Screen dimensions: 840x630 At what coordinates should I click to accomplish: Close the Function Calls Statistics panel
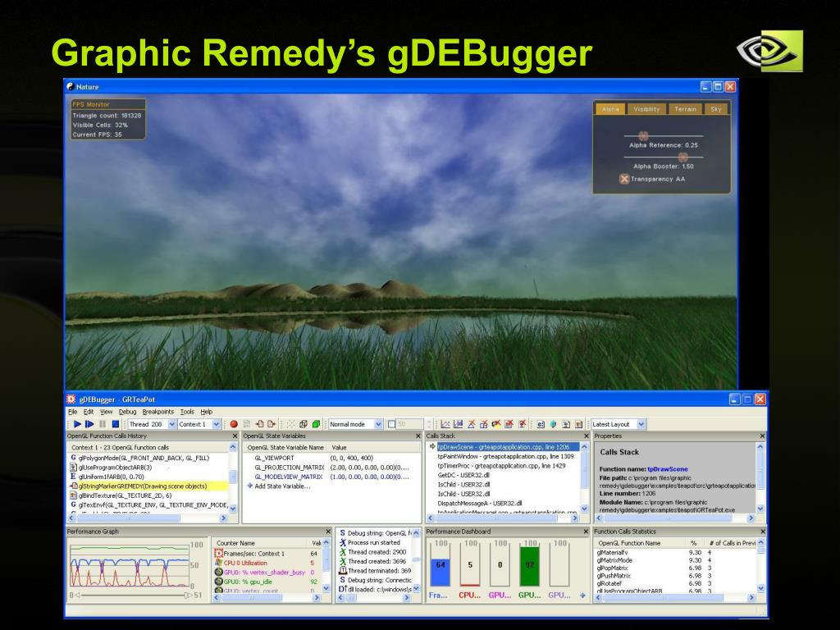[762, 532]
